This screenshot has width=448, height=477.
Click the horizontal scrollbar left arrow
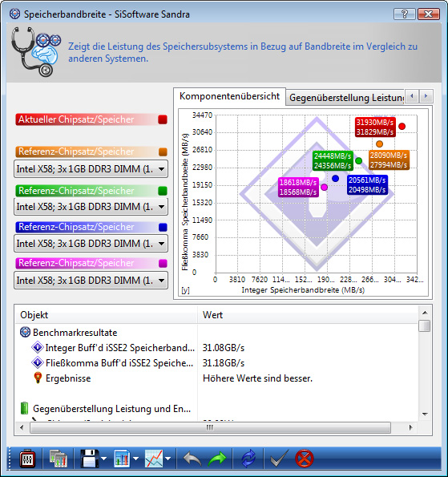point(22,427)
